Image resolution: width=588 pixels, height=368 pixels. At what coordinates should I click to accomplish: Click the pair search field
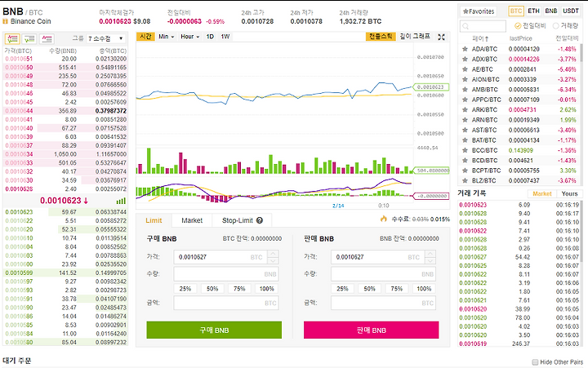click(483, 26)
